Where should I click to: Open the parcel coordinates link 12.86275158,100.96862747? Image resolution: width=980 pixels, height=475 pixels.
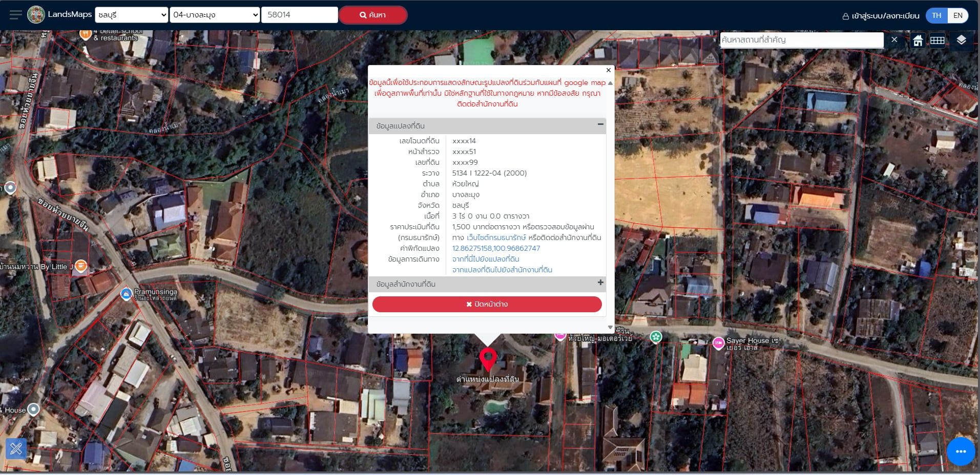coord(496,248)
